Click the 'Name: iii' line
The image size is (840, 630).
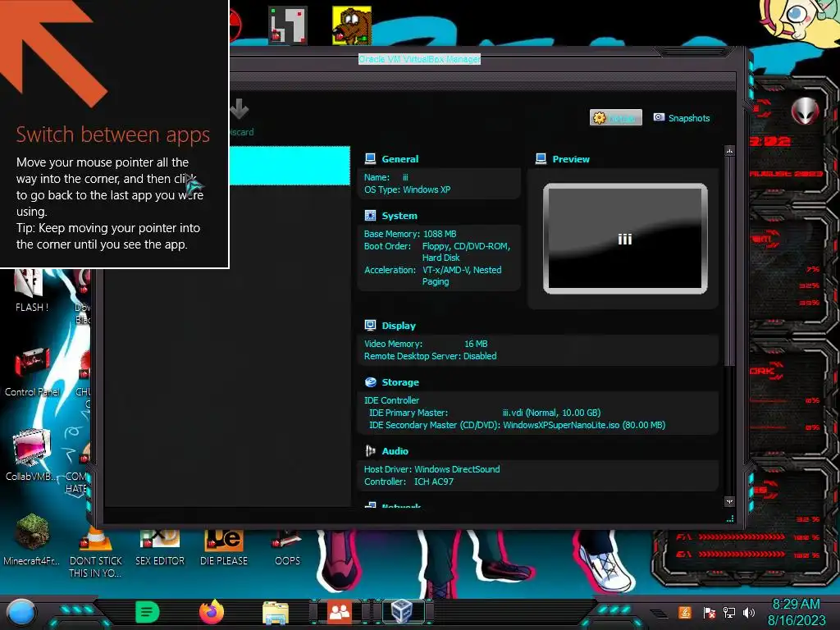[x=386, y=177]
